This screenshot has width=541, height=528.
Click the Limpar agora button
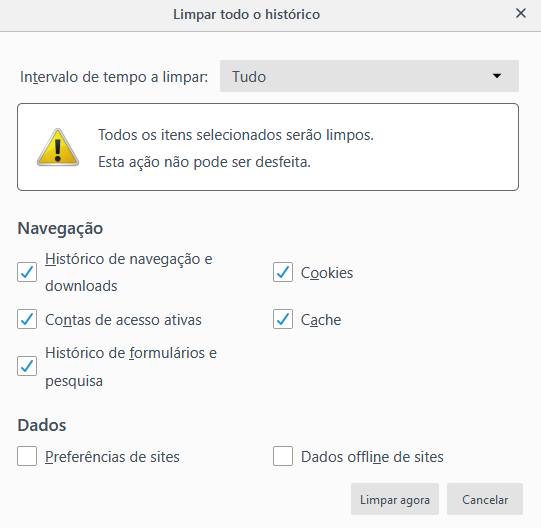(x=395, y=499)
